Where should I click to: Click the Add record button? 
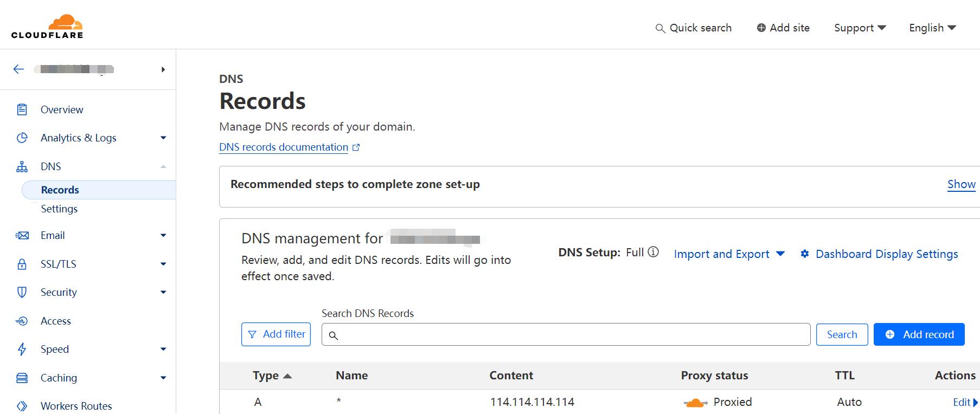pyautogui.click(x=919, y=334)
